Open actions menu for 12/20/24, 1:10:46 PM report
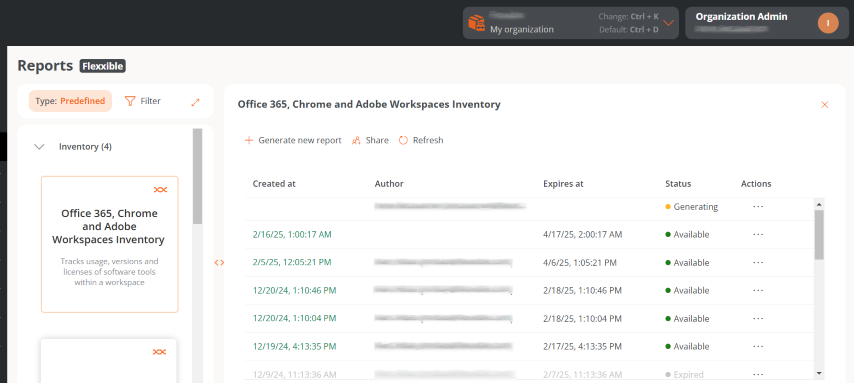Screen dimensions: 854x383 click(758, 290)
